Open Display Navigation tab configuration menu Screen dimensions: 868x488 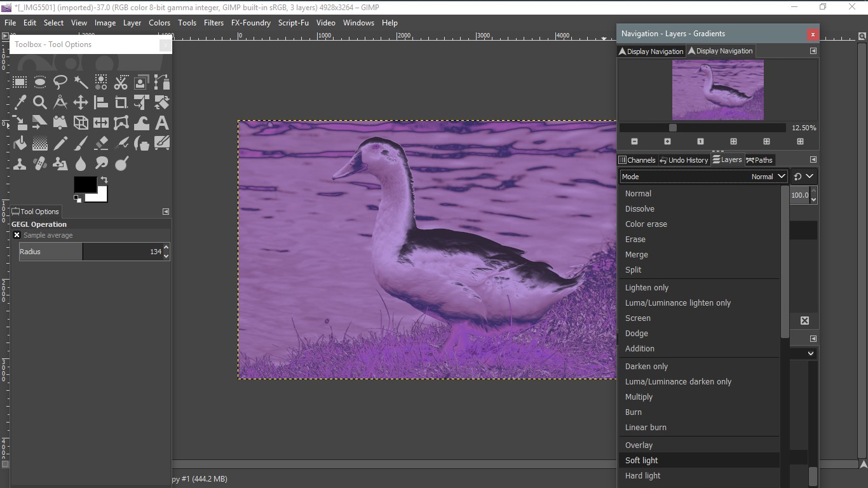(x=813, y=51)
